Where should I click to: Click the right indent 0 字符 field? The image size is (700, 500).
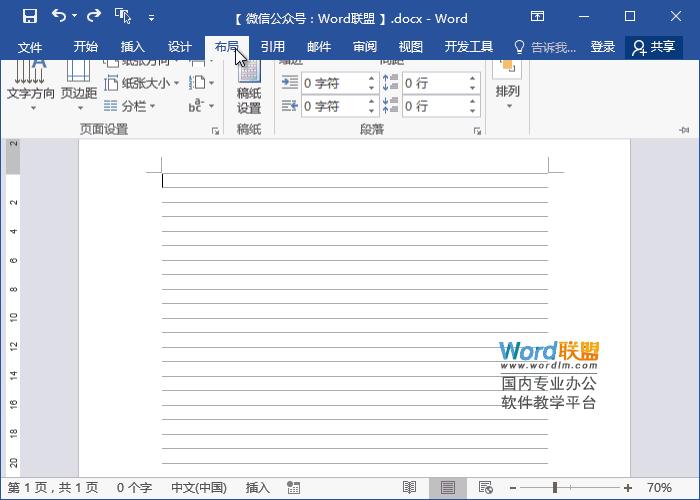pos(334,107)
